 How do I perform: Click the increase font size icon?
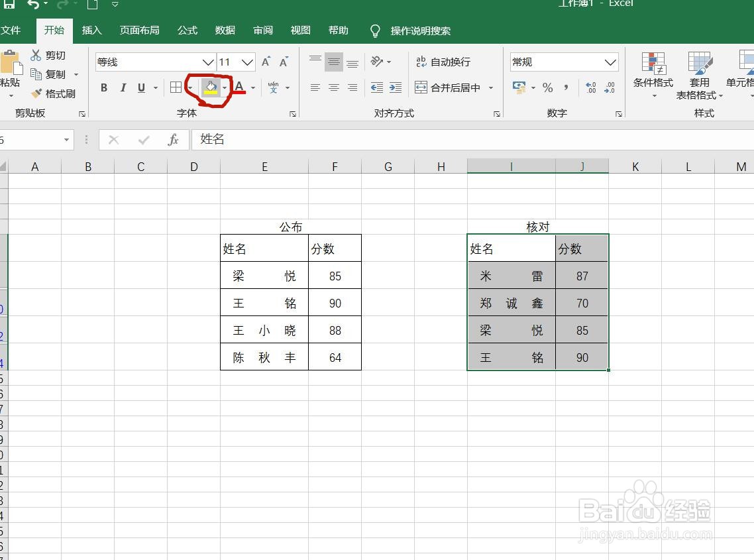(266, 62)
